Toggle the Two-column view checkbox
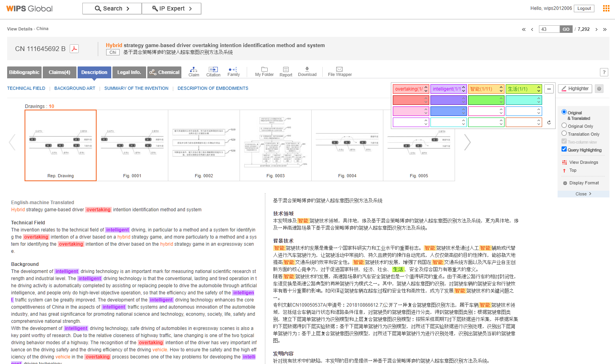 point(564,141)
